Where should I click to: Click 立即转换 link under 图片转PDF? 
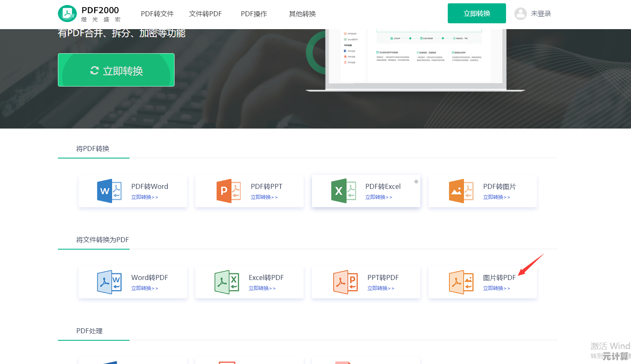tap(496, 288)
